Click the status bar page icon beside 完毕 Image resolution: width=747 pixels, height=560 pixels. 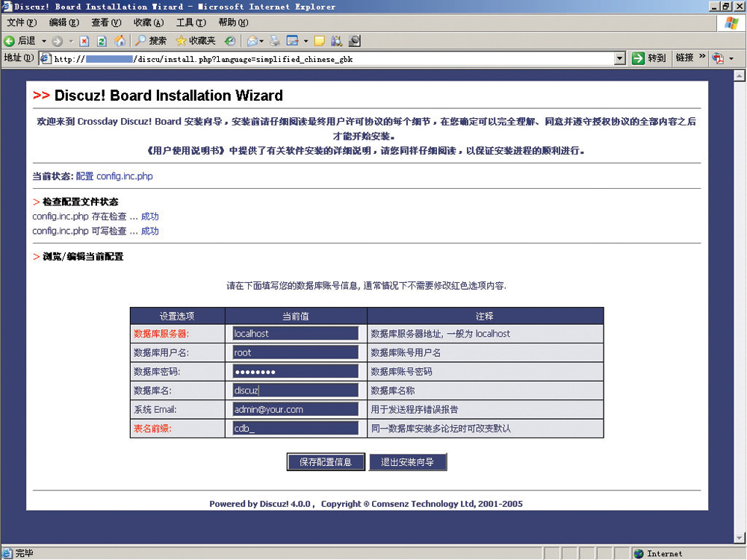[7, 553]
